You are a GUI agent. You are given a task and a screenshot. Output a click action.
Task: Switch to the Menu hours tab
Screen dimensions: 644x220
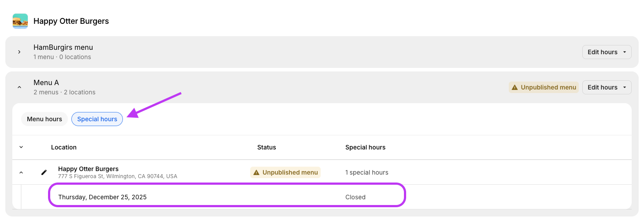[44, 119]
